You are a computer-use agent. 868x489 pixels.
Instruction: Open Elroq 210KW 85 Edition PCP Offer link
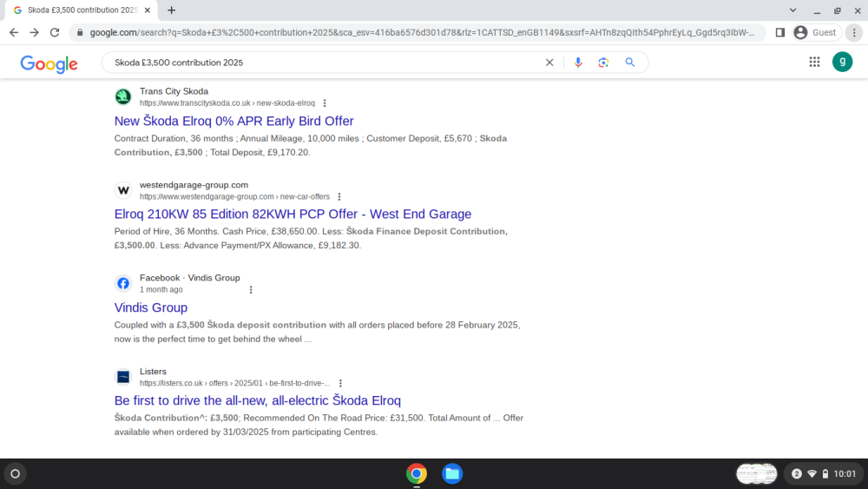pos(293,214)
